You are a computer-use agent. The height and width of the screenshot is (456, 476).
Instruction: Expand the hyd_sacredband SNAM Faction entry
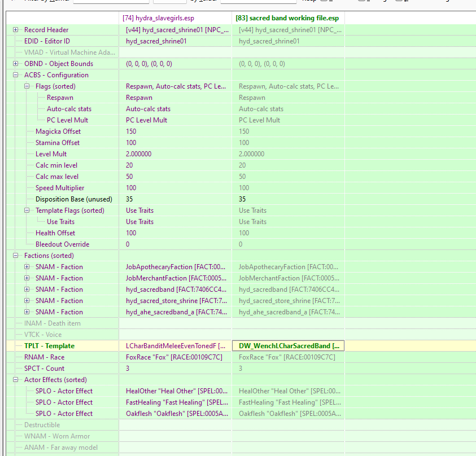pyautogui.click(x=27, y=289)
